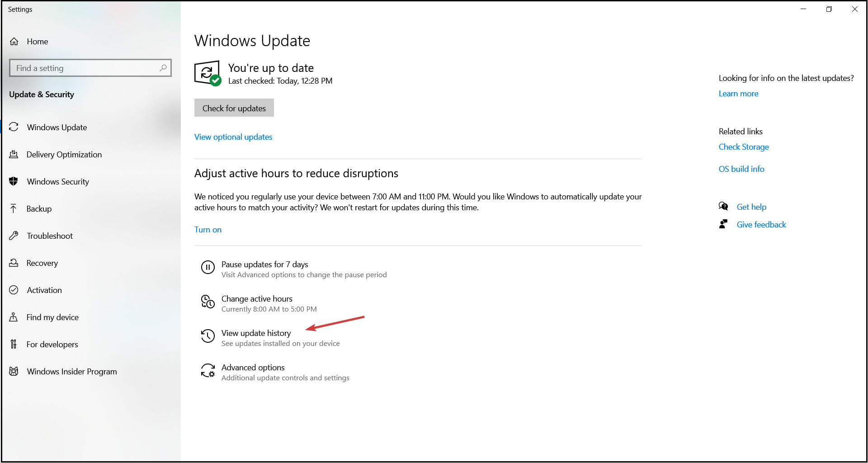
Task: Click the Backup upward arrow icon
Action: [14, 208]
